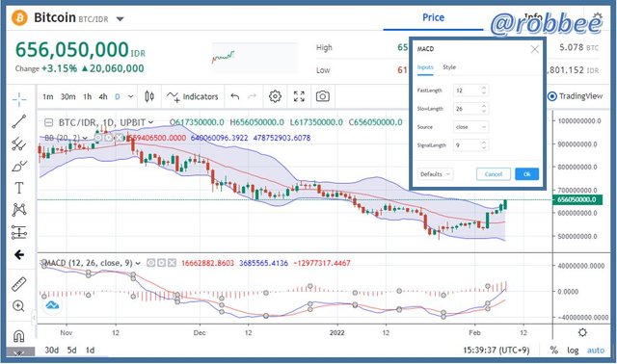
Task: Open the Indicators menu
Action: pos(193,96)
